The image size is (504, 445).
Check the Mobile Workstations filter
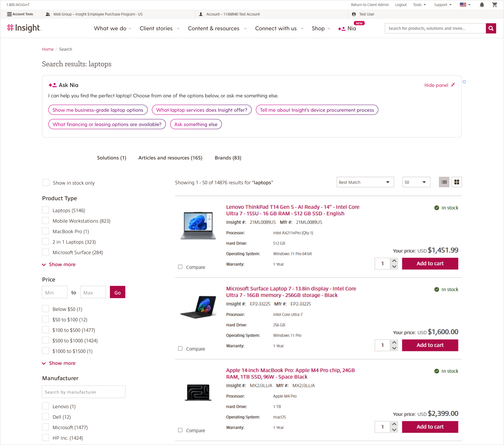[45, 221]
